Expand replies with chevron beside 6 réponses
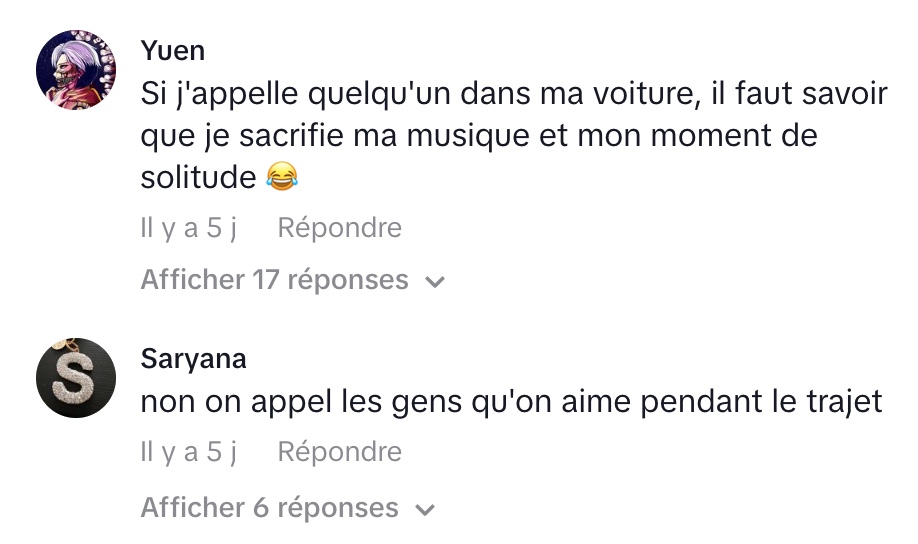Viewport: 918px width, 544px height. point(425,509)
